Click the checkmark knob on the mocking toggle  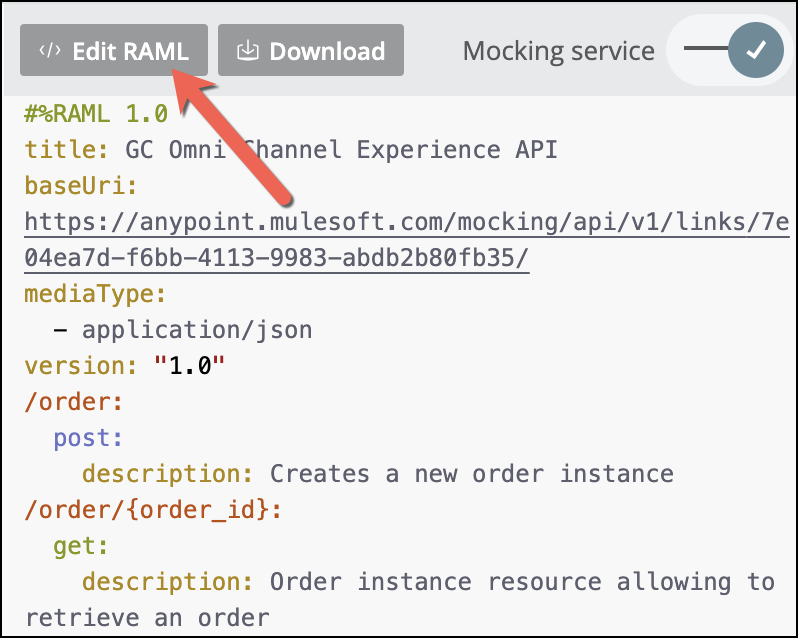(x=756, y=51)
